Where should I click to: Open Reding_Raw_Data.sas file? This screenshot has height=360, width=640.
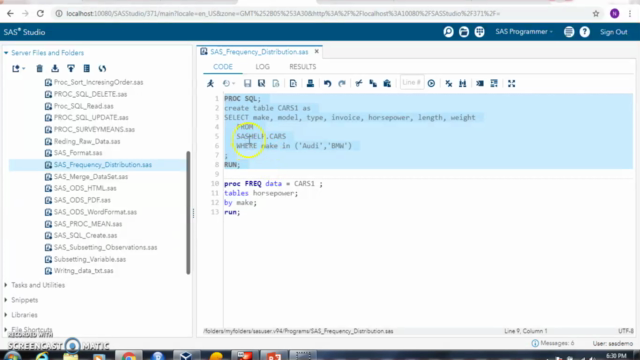click(x=87, y=141)
